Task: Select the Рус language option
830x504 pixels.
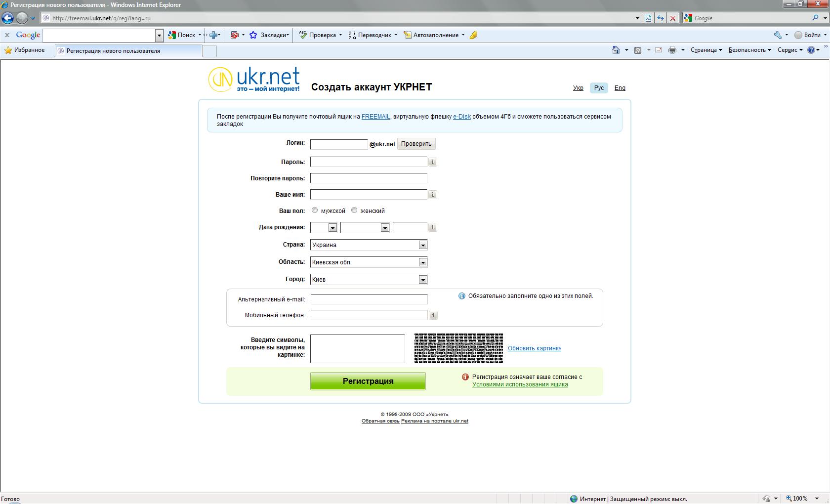Action: point(599,88)
